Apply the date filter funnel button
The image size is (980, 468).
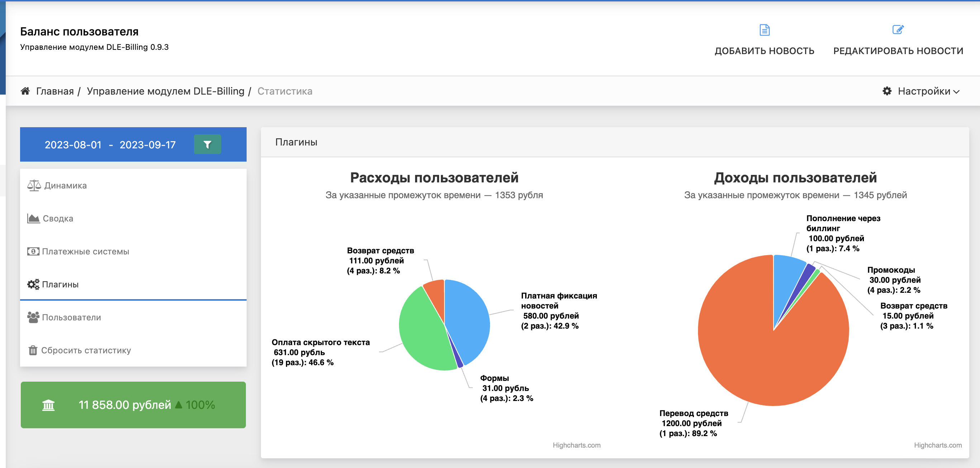point(207,144)
